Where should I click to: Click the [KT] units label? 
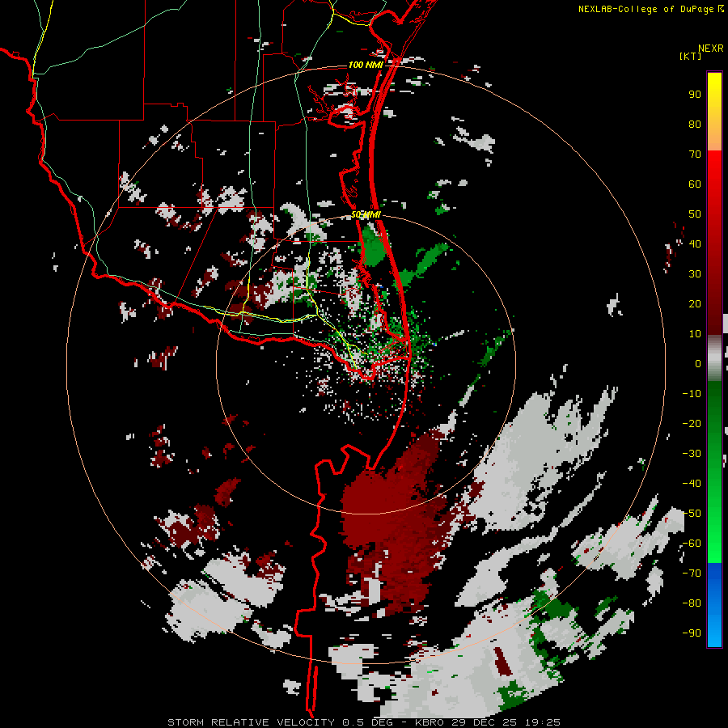[691, 56]
